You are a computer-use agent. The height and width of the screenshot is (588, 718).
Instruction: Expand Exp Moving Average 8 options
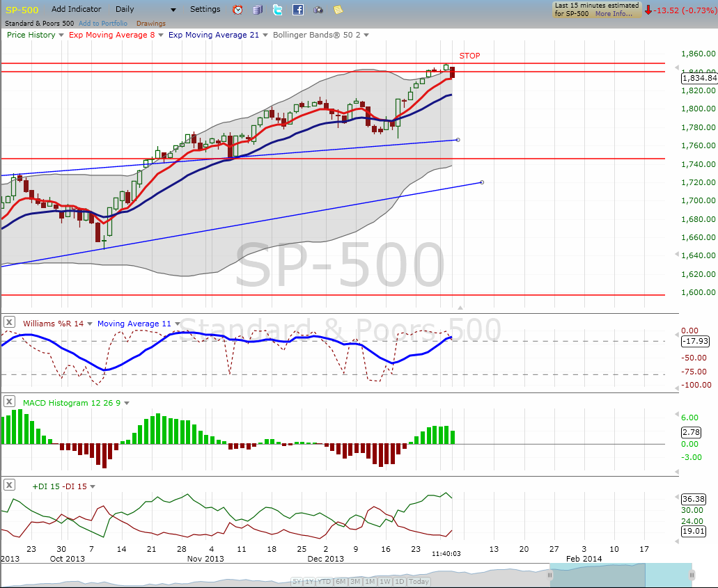coord(161,35)
